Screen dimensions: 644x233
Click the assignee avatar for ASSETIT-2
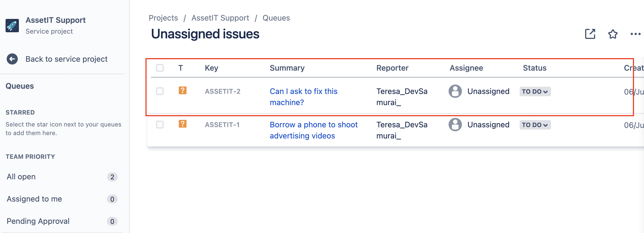[455, 91]
